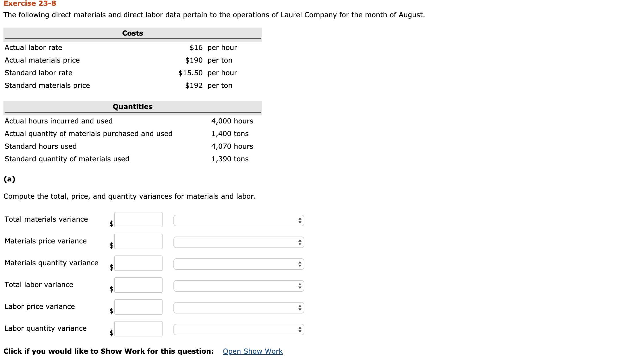626x364 pixels.
Task: Open the Materials price variance dropdown
Action: click(x=239, y=243)
